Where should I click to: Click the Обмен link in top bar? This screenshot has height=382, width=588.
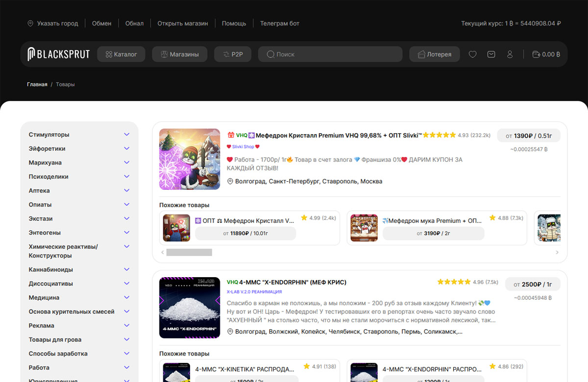[101, 23]
